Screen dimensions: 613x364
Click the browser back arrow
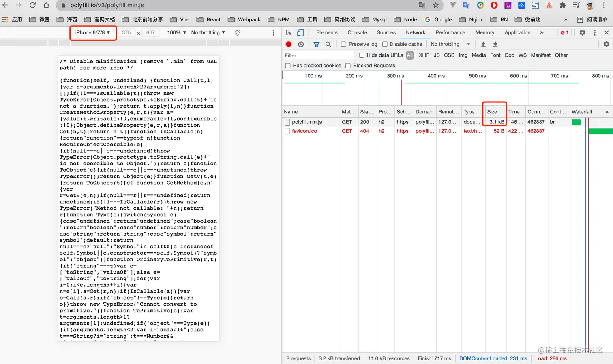coord(6,5)
